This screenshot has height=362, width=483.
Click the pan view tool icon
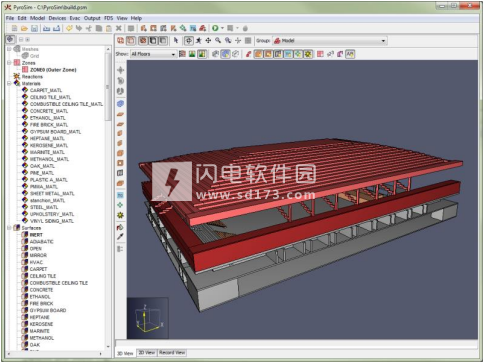208,41
